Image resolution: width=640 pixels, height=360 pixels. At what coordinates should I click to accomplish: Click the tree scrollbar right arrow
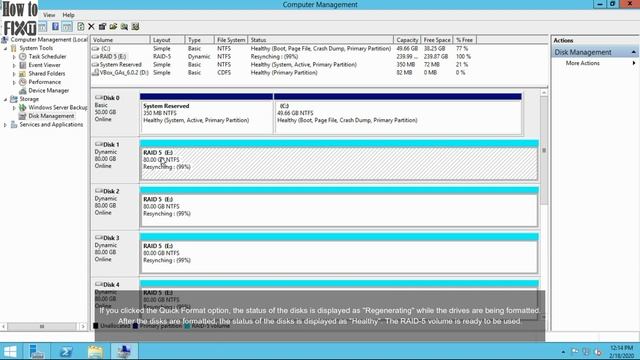pos(83,327)
